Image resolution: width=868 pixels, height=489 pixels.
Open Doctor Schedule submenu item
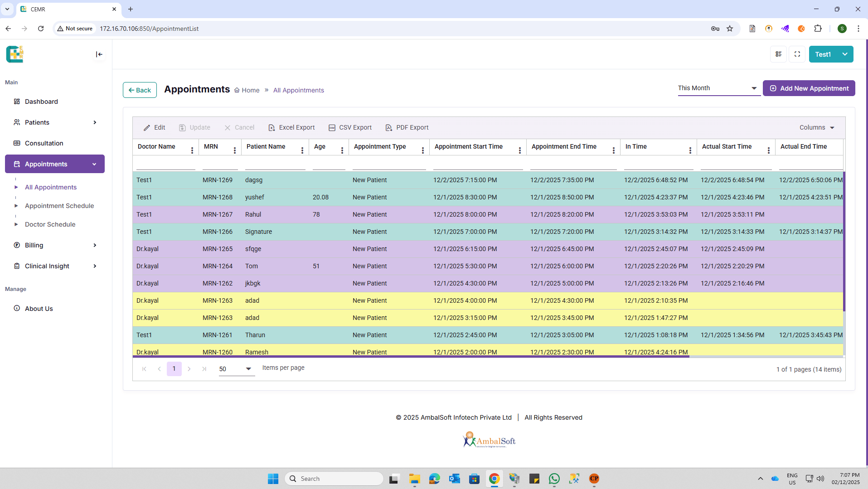[50, 224]
